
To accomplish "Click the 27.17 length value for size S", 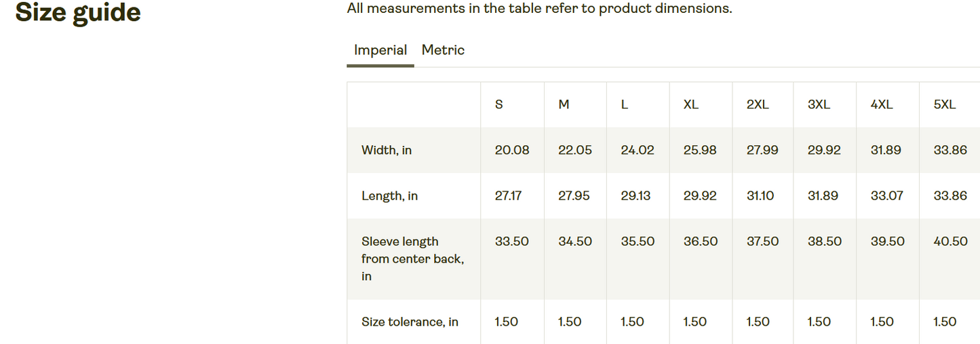I will (509, 196).
